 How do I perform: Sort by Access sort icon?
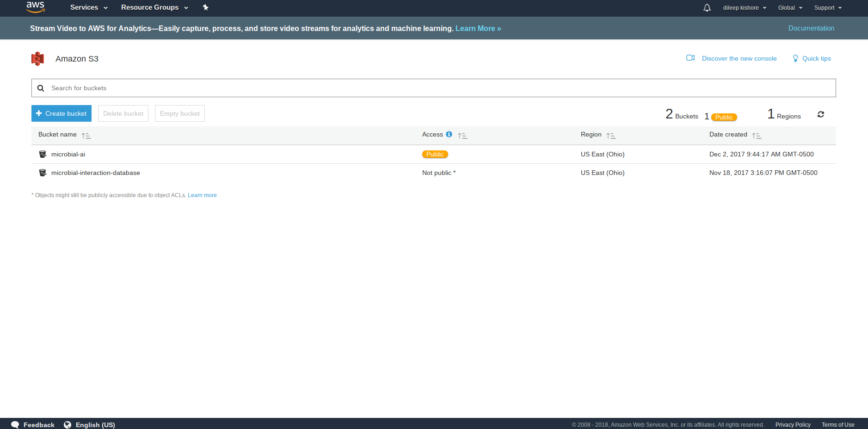coord(463,136)
